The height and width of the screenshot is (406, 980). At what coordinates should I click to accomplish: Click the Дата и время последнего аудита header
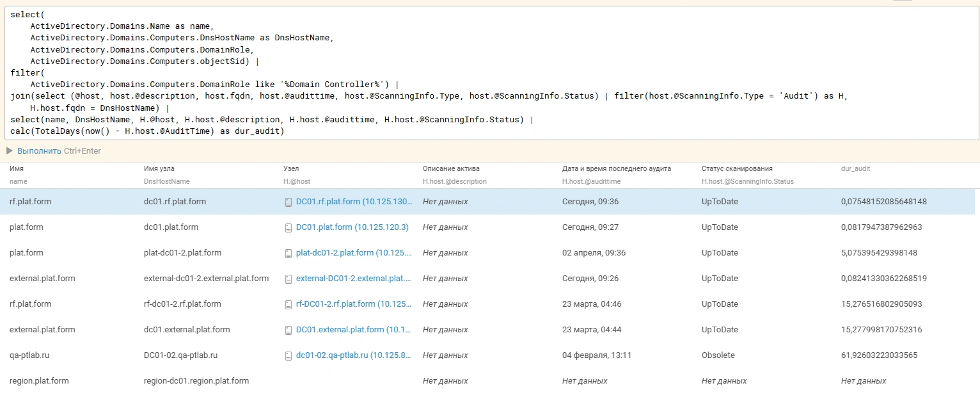pyautogui.click(x=617, y=168)
